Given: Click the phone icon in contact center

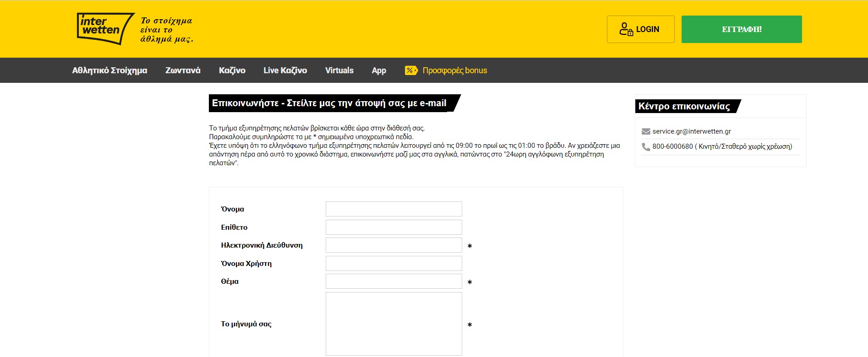Looking at the screenshot, I should 646,147.
